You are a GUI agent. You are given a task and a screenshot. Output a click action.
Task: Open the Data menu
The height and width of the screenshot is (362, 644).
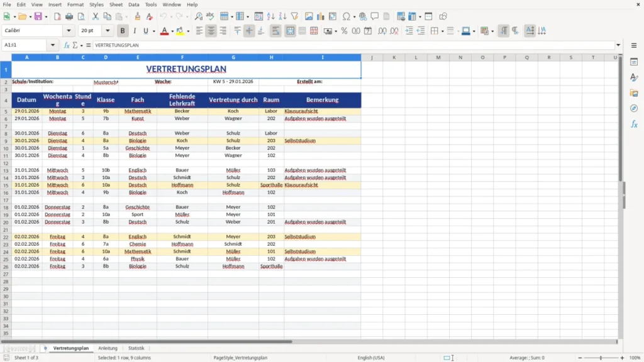(x=134, y=4)
